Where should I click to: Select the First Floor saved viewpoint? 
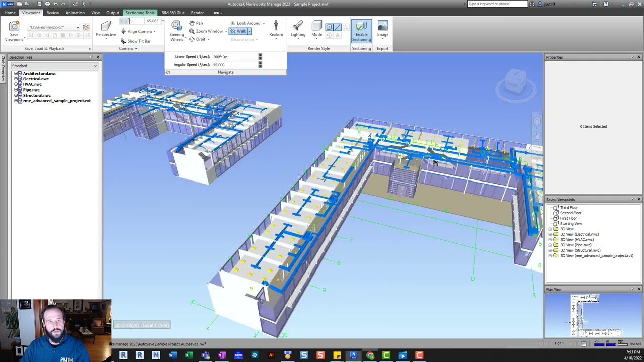[x=569, y=218]
